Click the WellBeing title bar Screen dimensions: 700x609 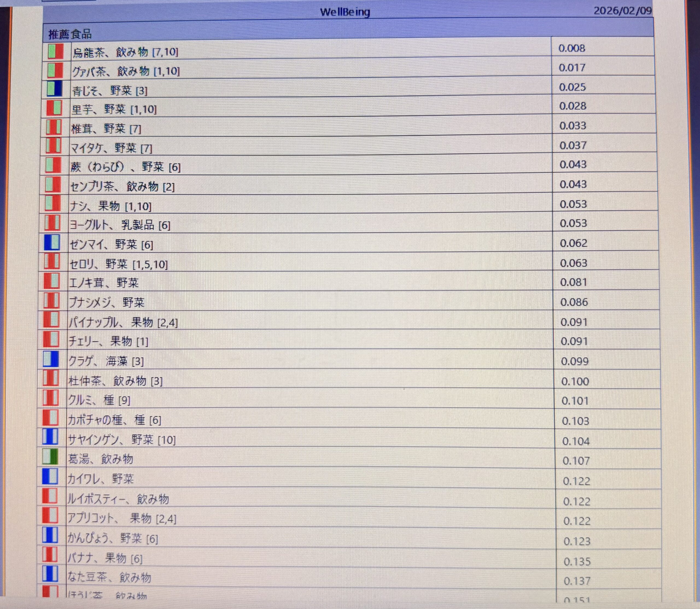point(345,12)
